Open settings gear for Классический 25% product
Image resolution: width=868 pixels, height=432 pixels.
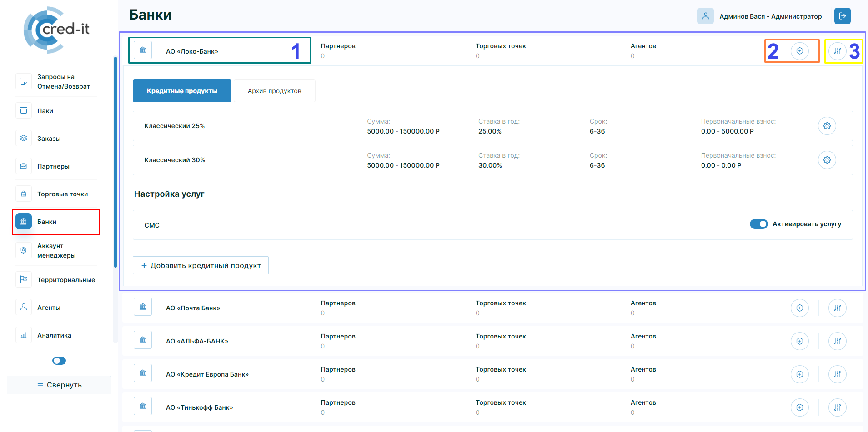point(827,126)
